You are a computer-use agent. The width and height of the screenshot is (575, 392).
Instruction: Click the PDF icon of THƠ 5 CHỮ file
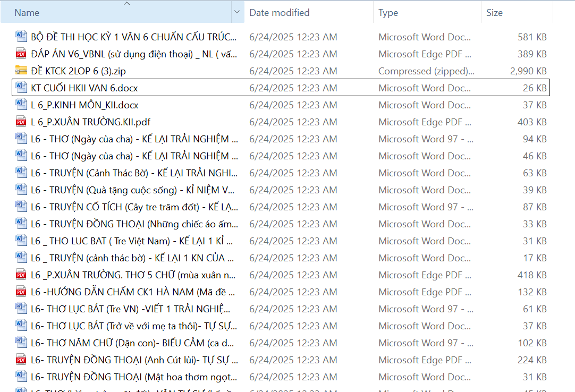(x=21, y=275)
